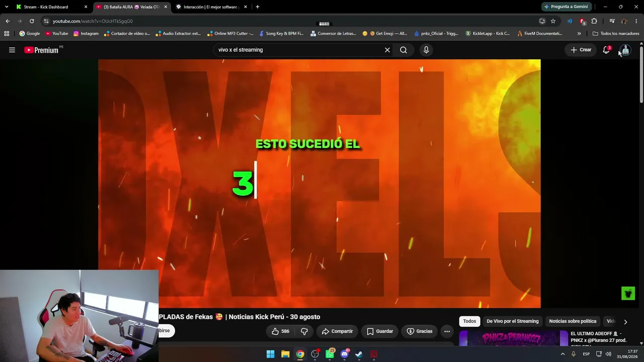Open File Explorer from the taskbar
The image size is (644, 362).
click(x=285, y=354)
